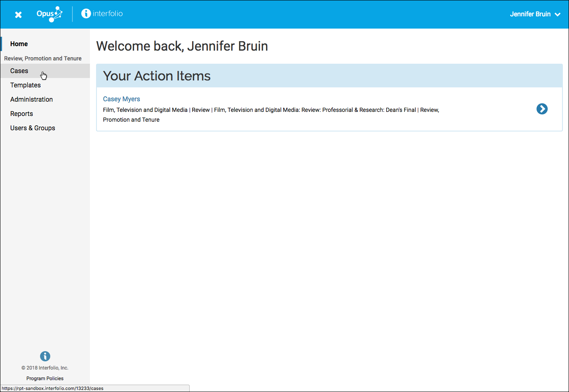The width and height of the screenshot is (569, 392).
Task: Open the Program Policies link
Action: (45, 379)
